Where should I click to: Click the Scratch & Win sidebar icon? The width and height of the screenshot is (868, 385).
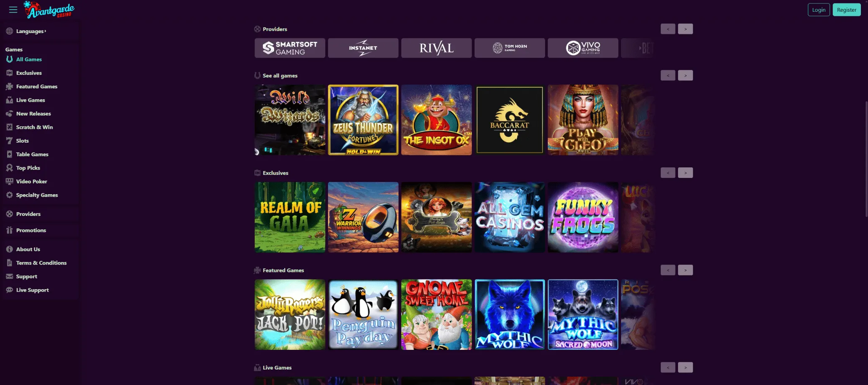click(9, 127)
